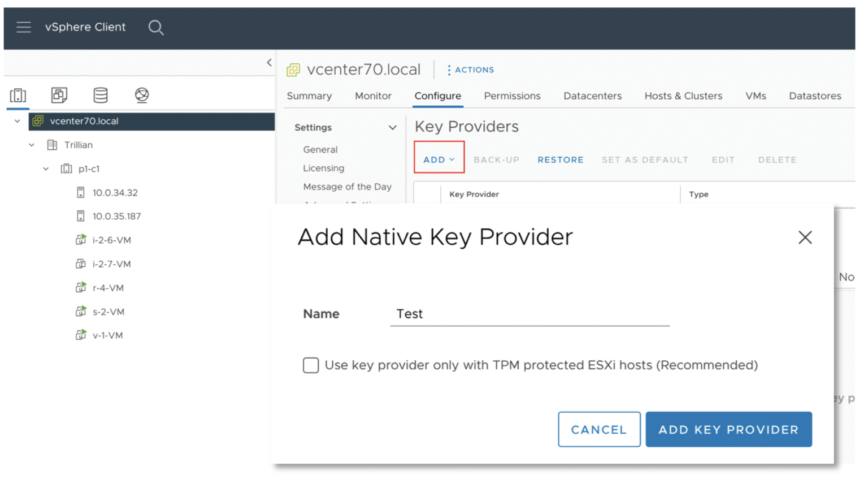Open the Hosts & Clusters tab
868x484 pixels.
point(683,96)
